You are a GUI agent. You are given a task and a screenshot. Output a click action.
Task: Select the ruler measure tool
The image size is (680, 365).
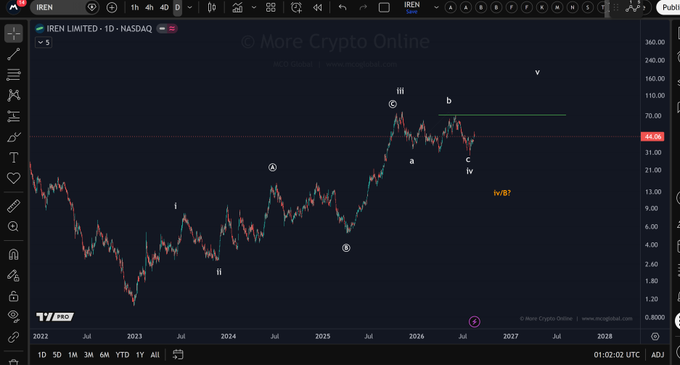(x=13, y=206)
